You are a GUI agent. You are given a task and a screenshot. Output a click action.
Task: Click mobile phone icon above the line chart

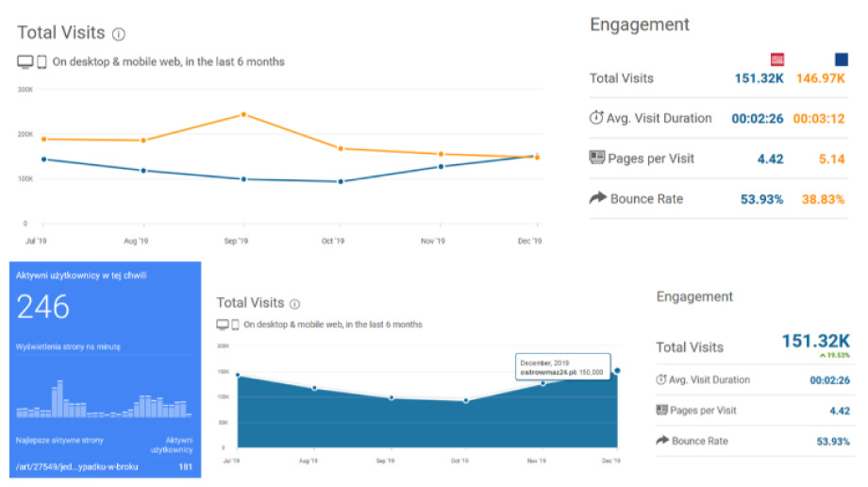point(42,62)
